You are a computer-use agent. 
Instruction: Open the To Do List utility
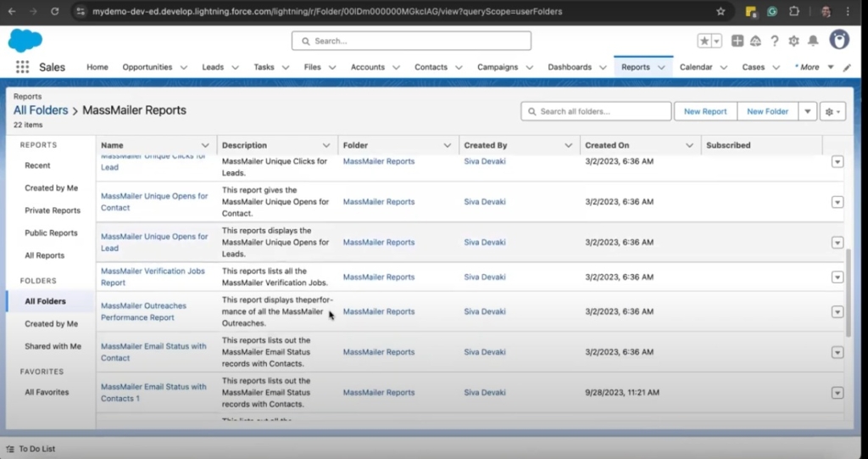click(x=31, y=449)
